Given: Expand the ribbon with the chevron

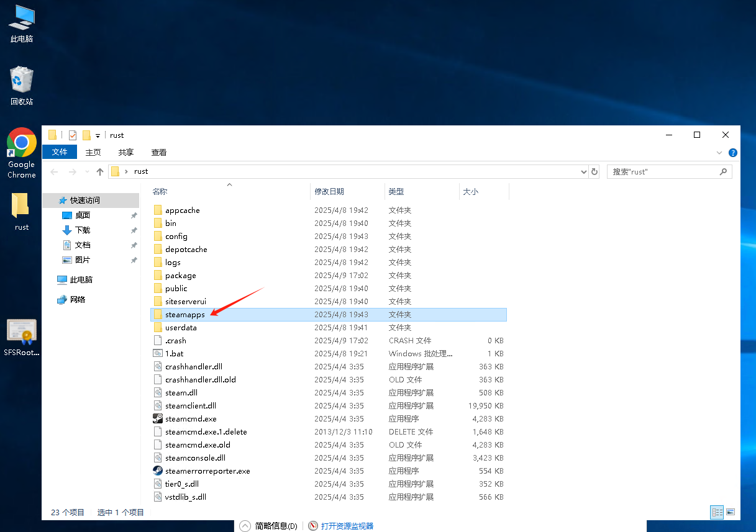Looking at the screenshot, I should coord(720,153).
